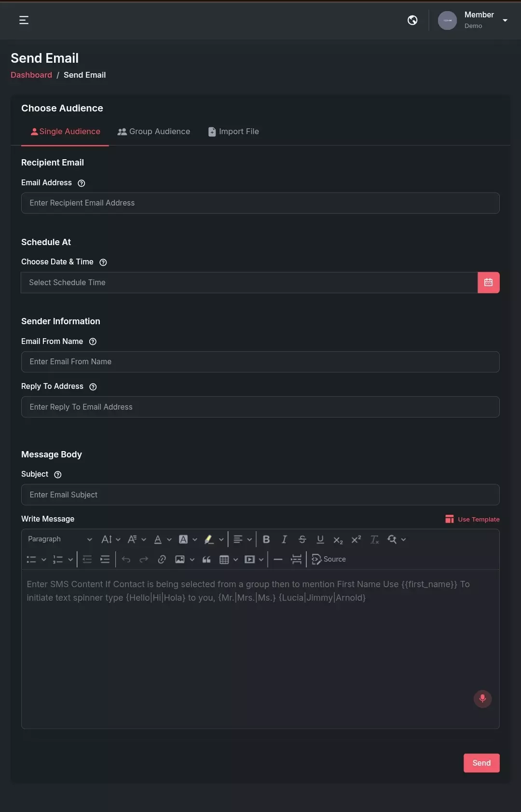This screenshot has width=521, height=812.
Task: Insert a horizontal line
Action: coord(278,560)
